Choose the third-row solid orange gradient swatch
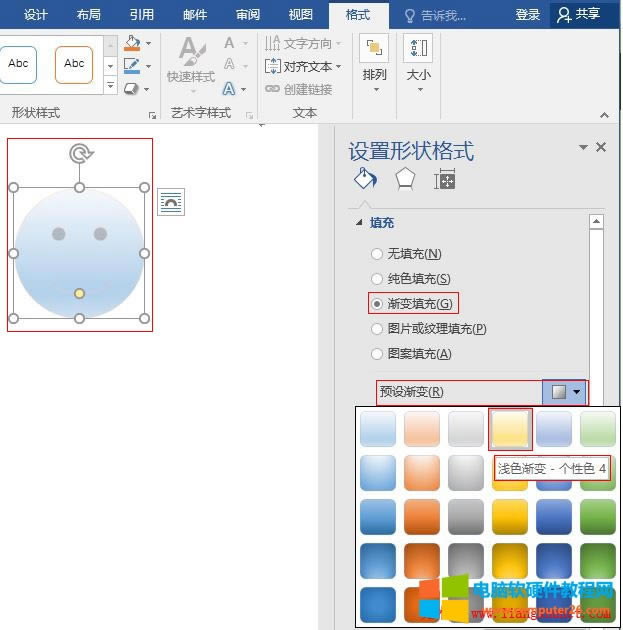The height and width of the screenshot is (630, 623). (x=422, y=517)
